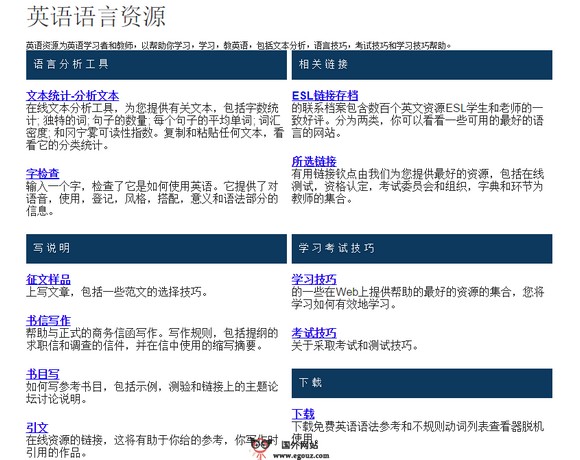The width and height of the screenshot is (580, 460).
Task: Click the description starting with 输入一个字
Action: click(x=152, y=199)
